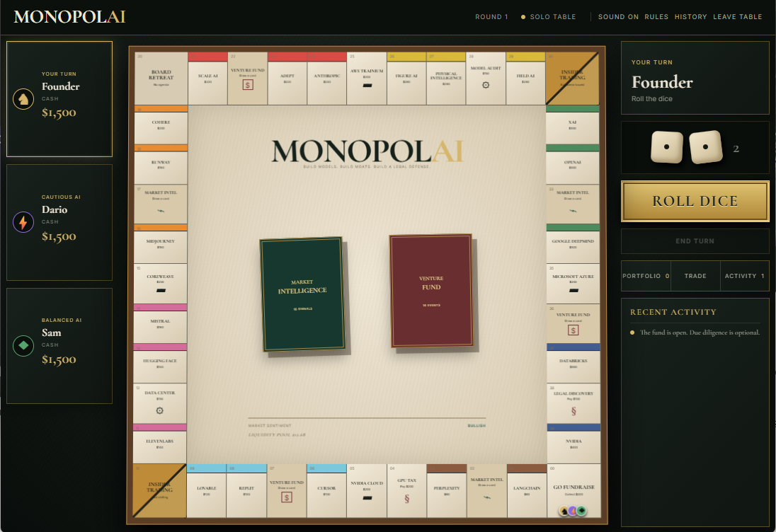Switch to the Portfolio tab
This screenshot has width=776, height=532.
[646, 276]
